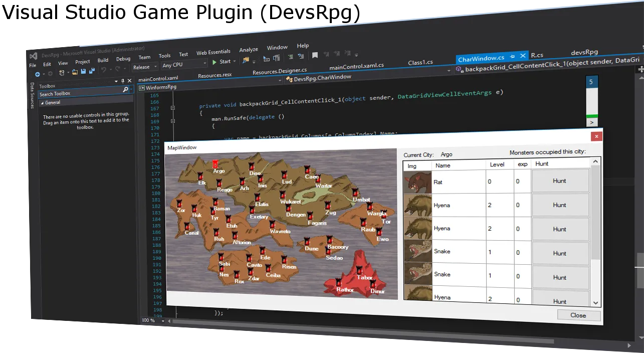The width and height of the screenshot is (644, 353).
Task: Open the Web Essentials menu
Action: 213,52
